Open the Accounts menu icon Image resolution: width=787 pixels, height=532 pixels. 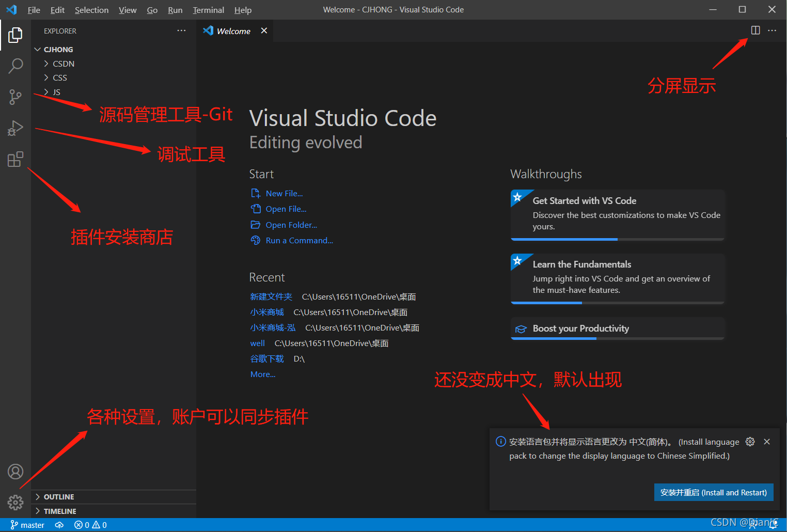(15, 472)
